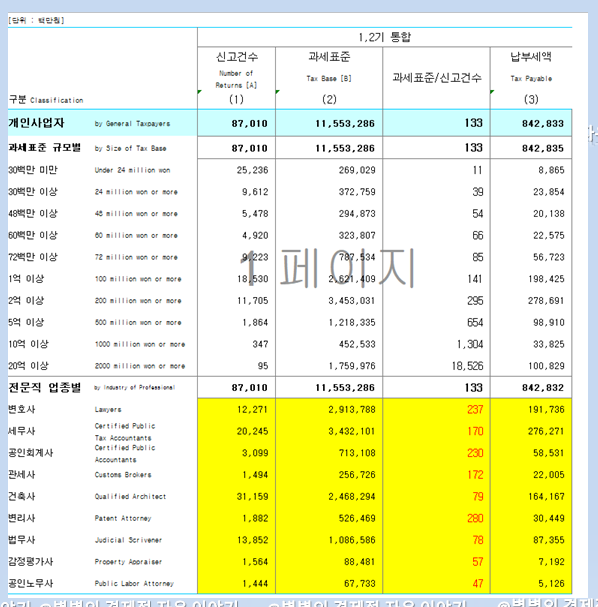
Task: Select the 5억 이상 row label
Action: pos(26,322)
